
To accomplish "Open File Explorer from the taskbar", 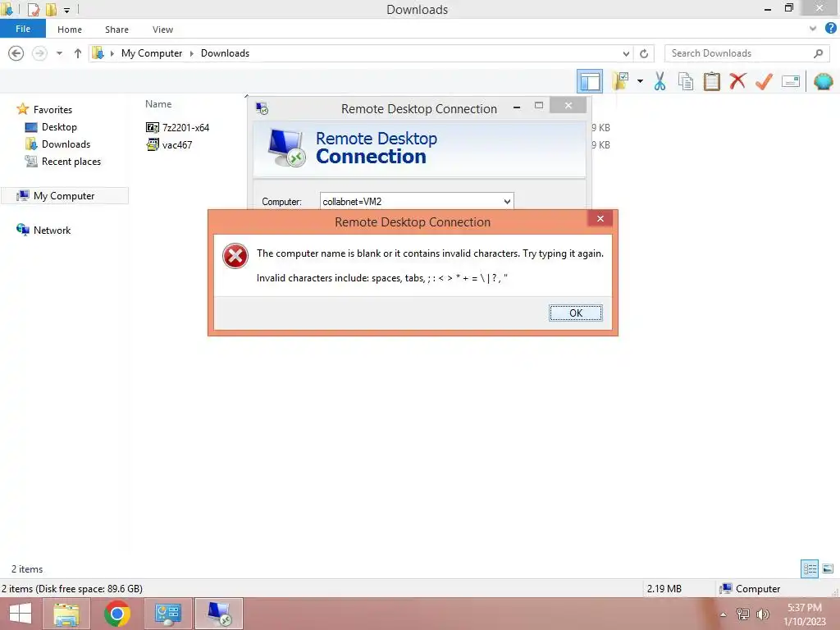I will point(66,614).
